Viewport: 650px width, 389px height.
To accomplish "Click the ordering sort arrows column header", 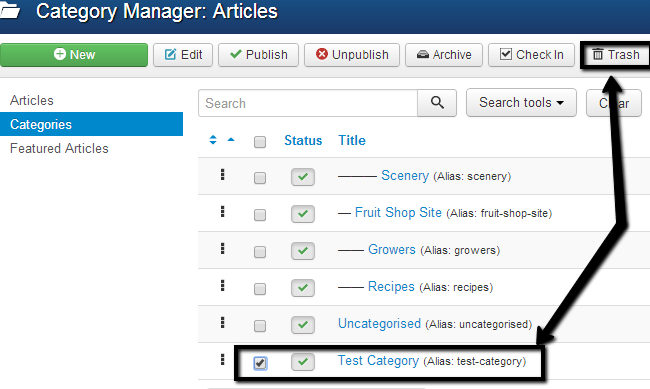I will [213, 140].
